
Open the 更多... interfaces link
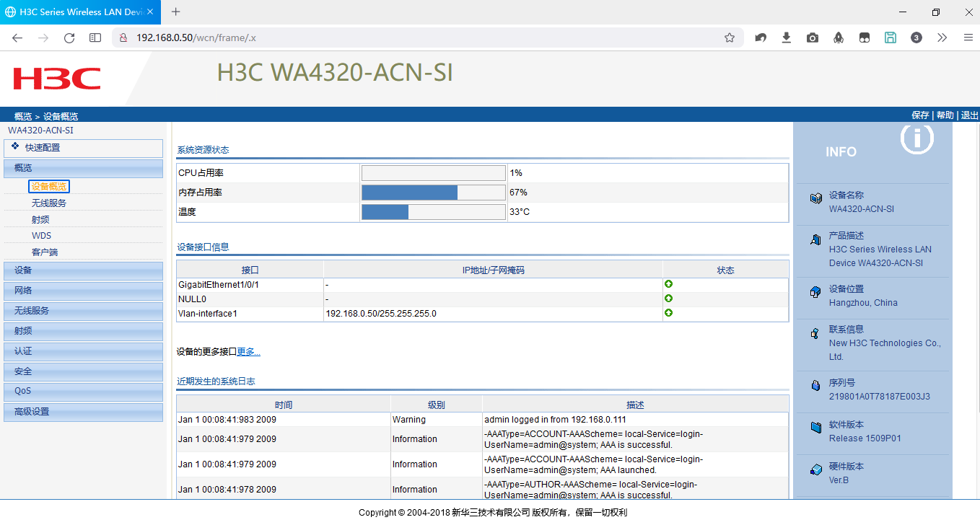248,352
